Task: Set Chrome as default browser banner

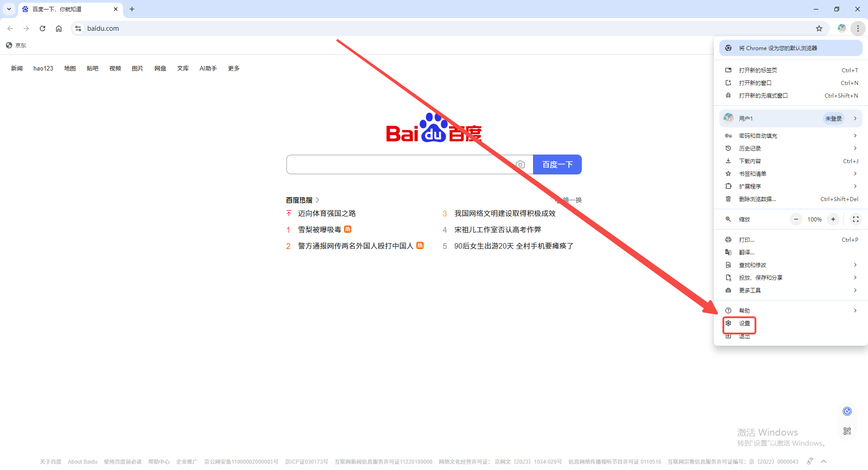Action: tap(791, 48)
